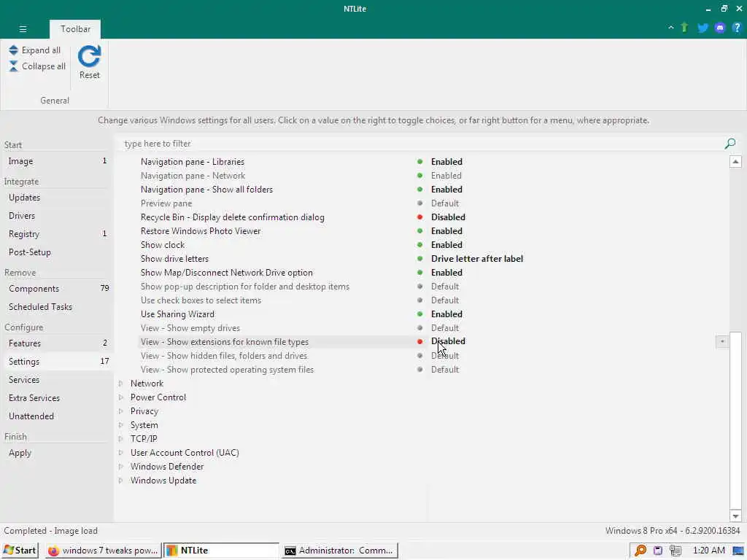Click the taskbar clock showing 1:20 AM
747x560 pixels.
708,551
